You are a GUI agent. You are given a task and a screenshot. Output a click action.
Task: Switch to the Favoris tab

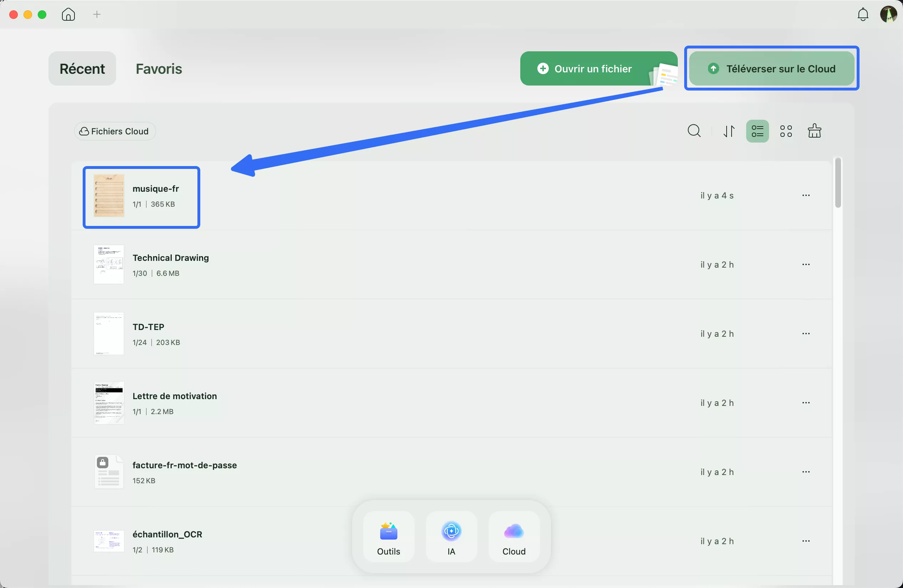tap(159, 69)
